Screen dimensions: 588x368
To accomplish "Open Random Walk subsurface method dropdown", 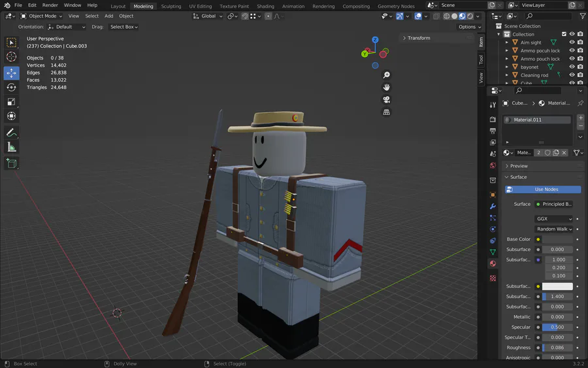I will point(554,229).
